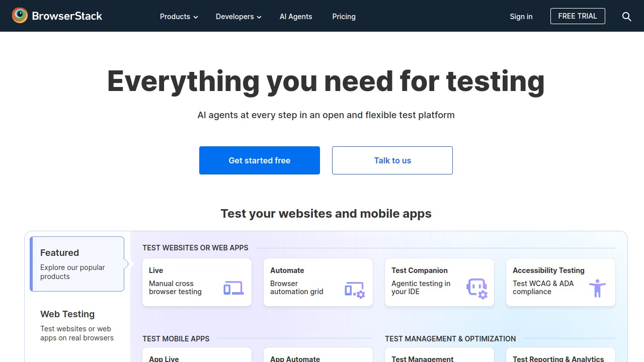The image size is (644, 362).
Task: Click the BrowserStack logo icon
Action: point(20,16)
